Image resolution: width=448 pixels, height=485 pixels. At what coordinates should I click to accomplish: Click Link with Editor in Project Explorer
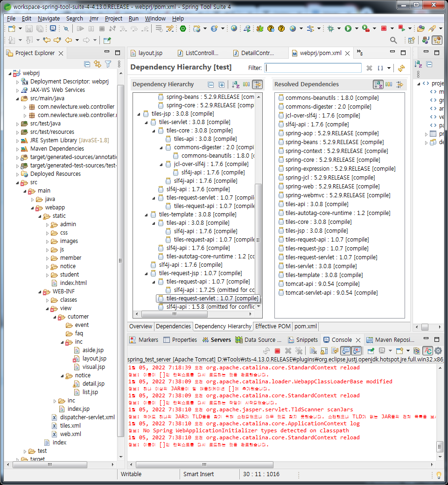click(98, 64)
